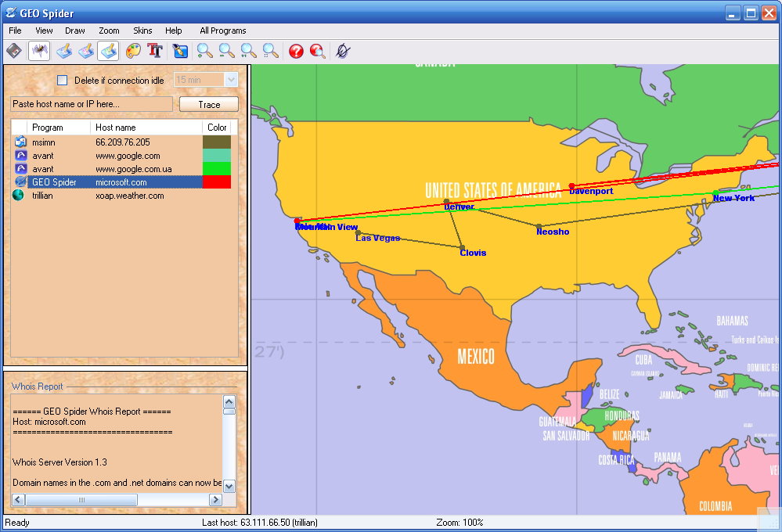
Task: Click Whois Report scroll right arrow
Action: click(x=215, y=499)
